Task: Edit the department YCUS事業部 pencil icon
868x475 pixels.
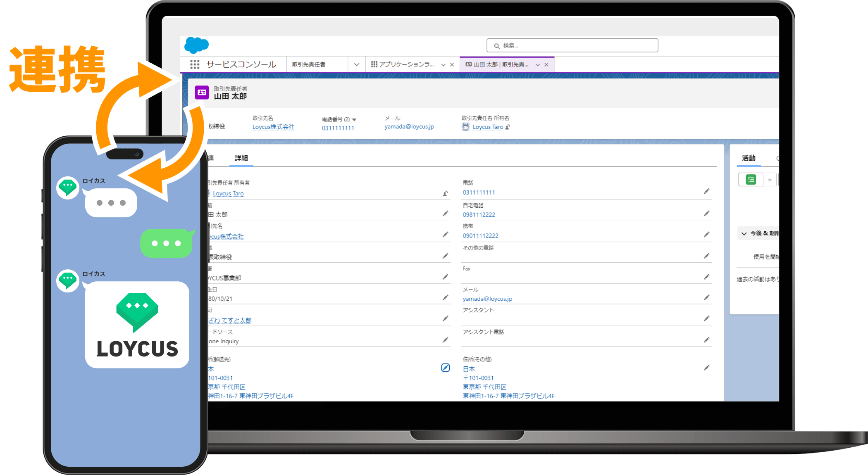Action: [x=446, y=277]
